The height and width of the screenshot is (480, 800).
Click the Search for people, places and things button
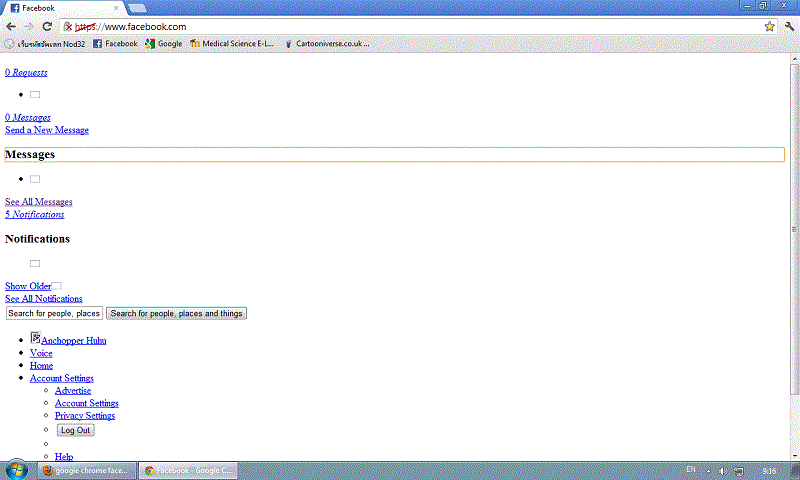click(x=177, y=313)
